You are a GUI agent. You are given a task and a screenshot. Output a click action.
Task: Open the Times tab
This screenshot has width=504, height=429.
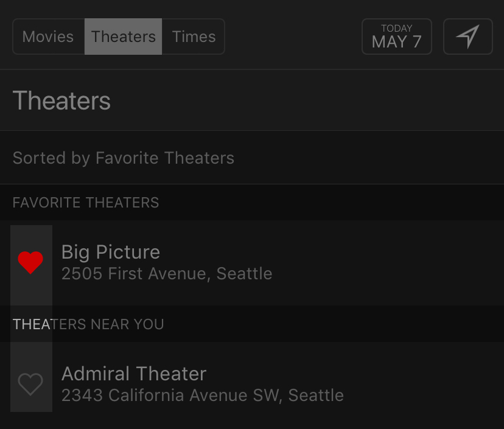click(x=194, y=37)
